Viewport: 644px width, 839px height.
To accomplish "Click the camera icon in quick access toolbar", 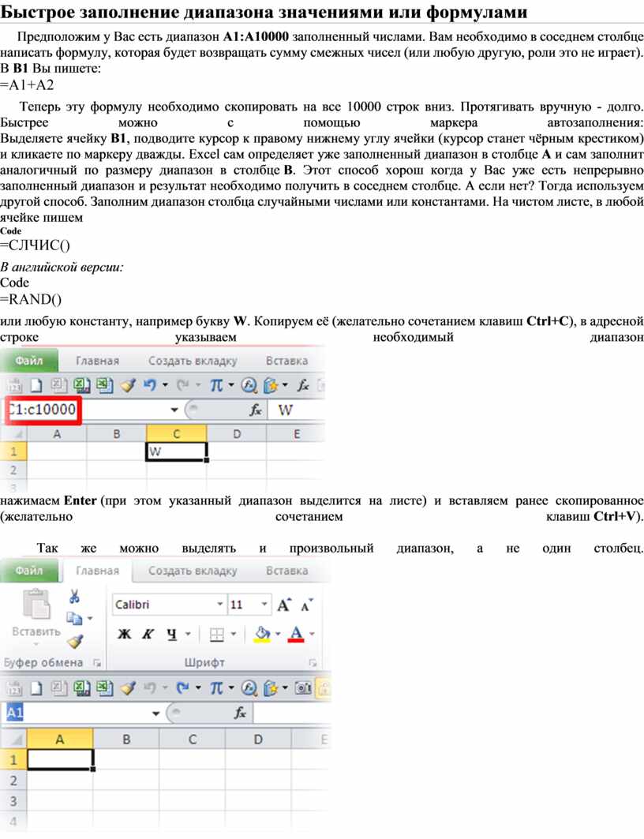I will [301, 687].
